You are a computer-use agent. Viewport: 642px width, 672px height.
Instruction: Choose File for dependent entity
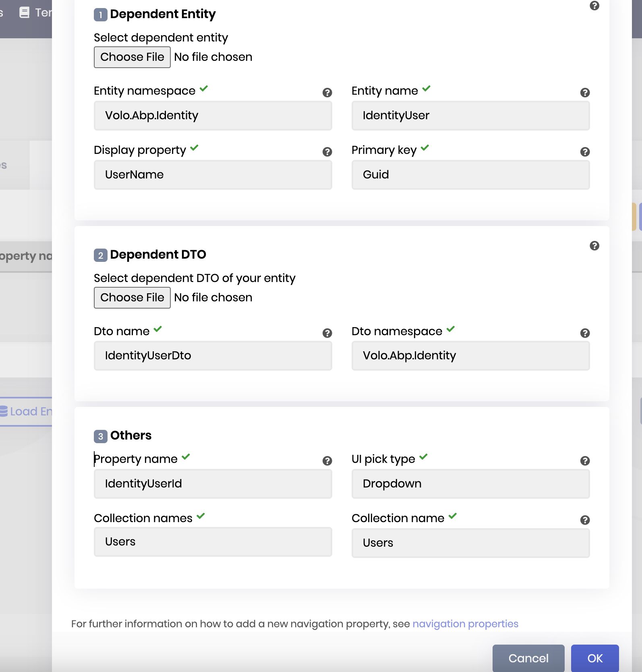tap(132, 57)
